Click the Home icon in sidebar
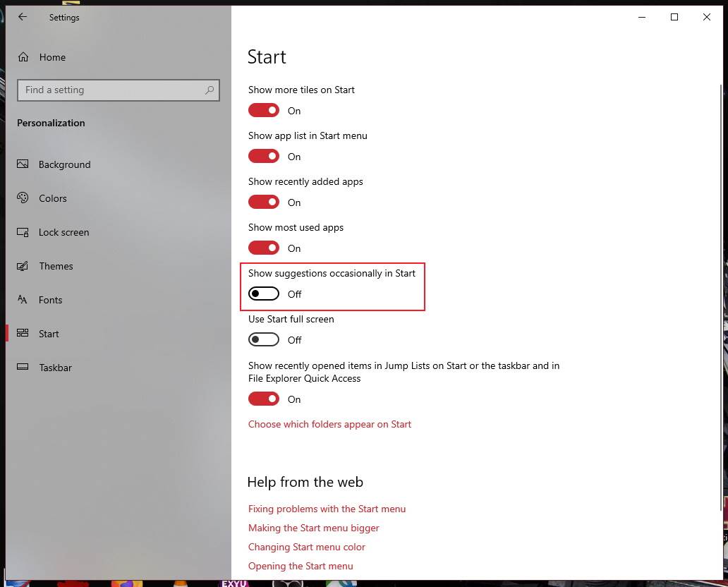Screen dimensions: 728x587 point(23,57)
